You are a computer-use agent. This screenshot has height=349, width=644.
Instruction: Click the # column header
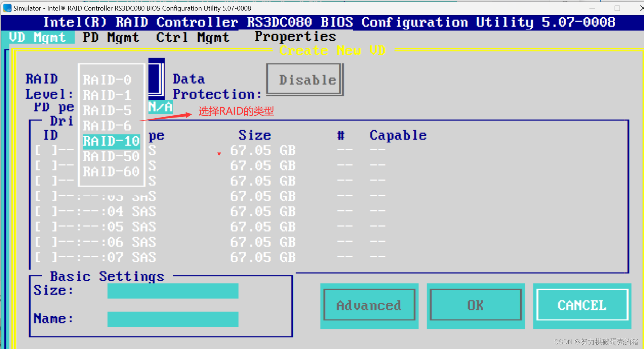tap(341, 135)
